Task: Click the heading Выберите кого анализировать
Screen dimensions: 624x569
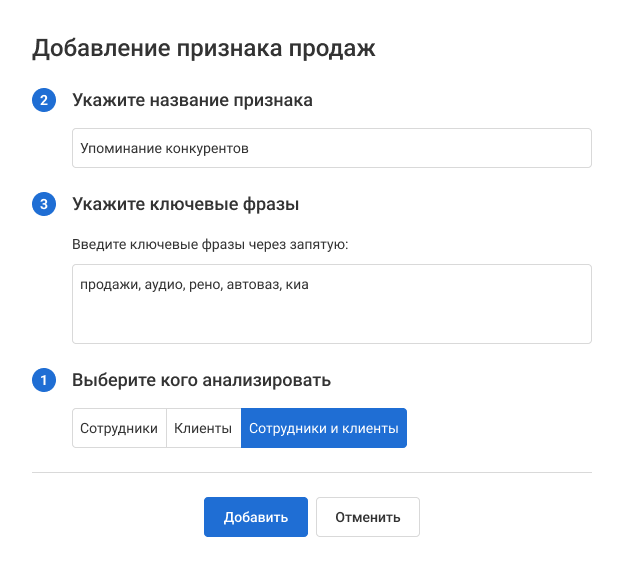Action: pyautogui.click(x=201, y=381)
